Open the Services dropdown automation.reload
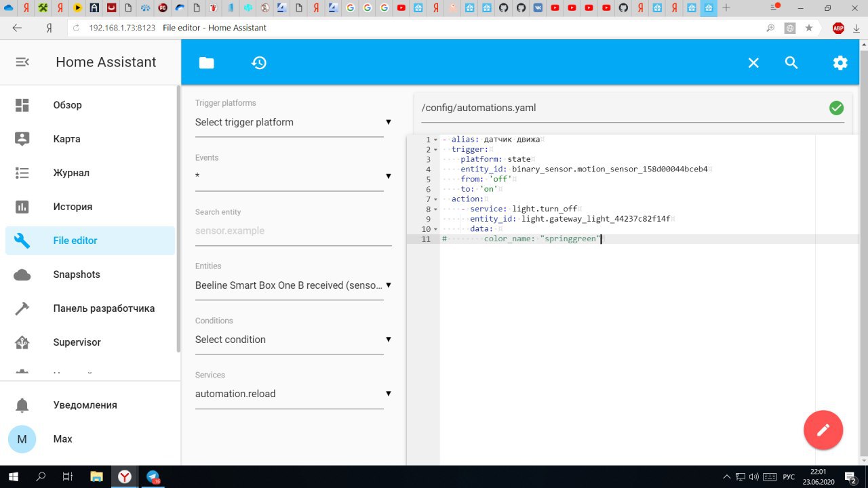This screenshot has width=868, height=488. [293, 394]
